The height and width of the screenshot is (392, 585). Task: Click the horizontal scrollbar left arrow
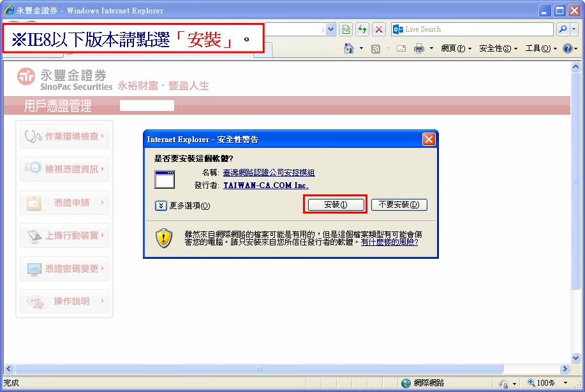pos(9,369)
